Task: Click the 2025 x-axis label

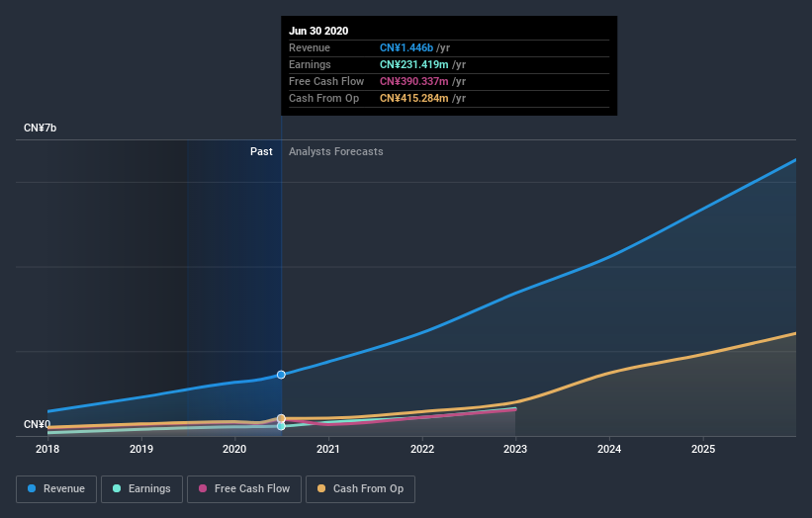Action: pos(703,449)
